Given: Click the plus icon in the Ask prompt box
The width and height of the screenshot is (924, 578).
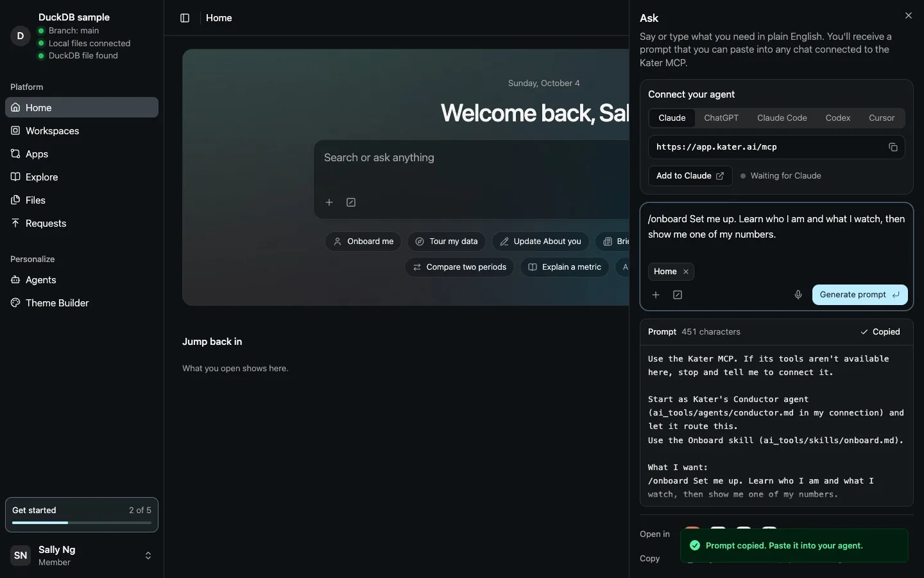Looking at the screenshot, I should tap(656, 295).
